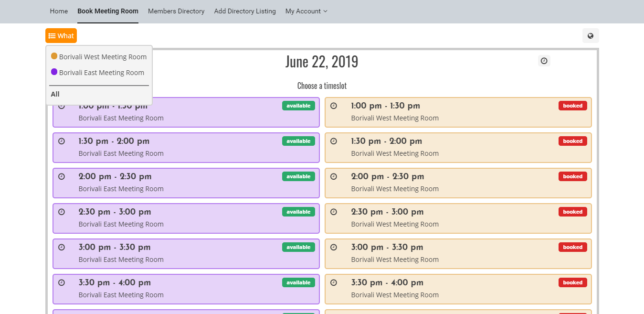Select Borivali East Meeting Room filter option
The width and height of the screenshot is (644, 314).
[x=101, y=73]
